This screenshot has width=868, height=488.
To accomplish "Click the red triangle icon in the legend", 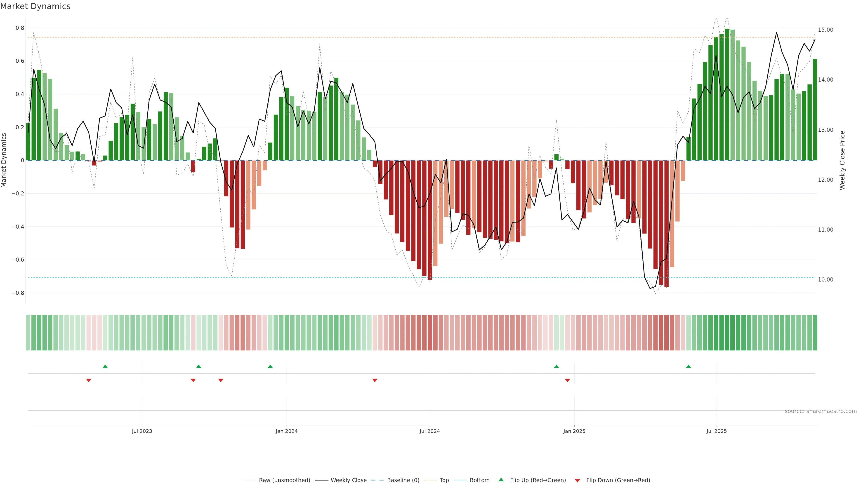I will tap(577, 480).
